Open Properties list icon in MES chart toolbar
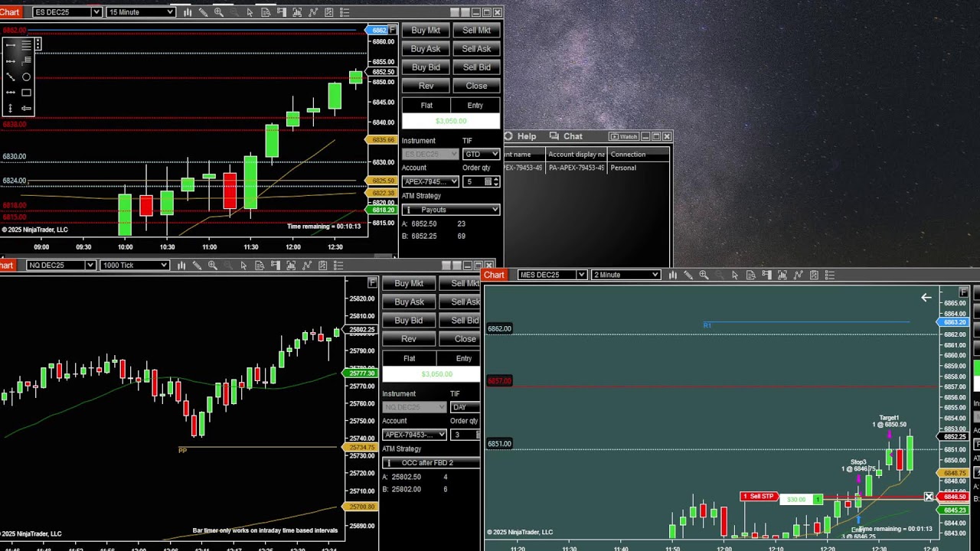Viewport: 980px width, 551px height. (829, 275)
